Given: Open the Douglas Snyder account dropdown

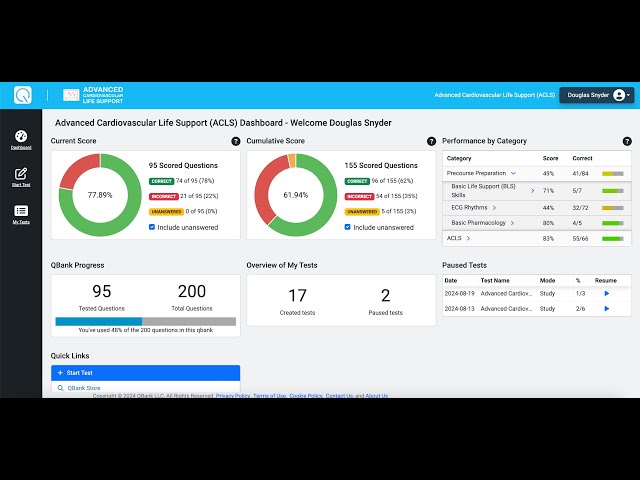Looking at the screenshot, I should point(596,95).
